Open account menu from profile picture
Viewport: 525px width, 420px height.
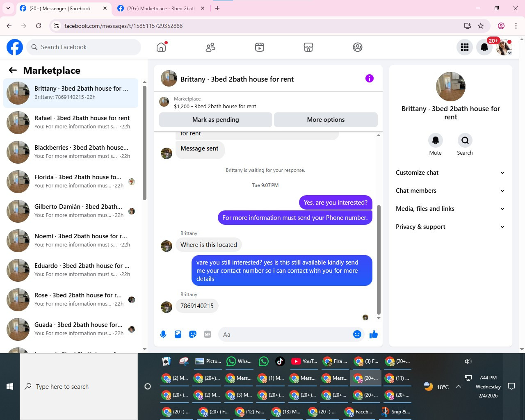[504, 47]
